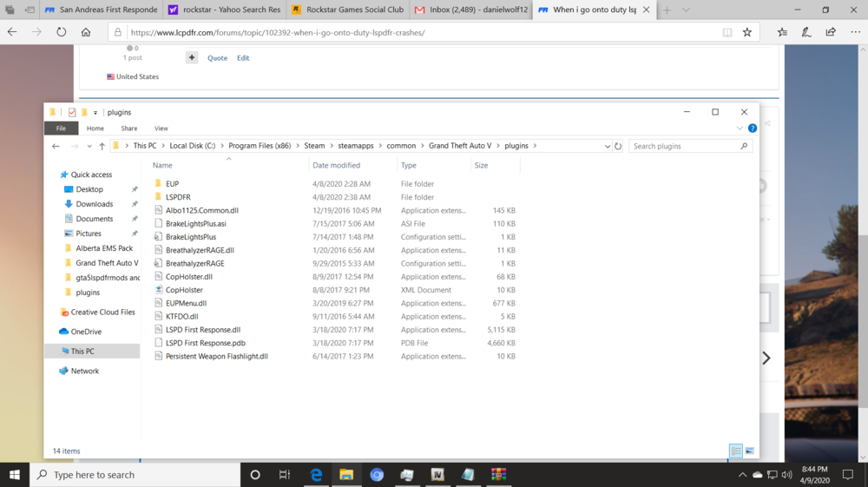This screenshot has height=487, width=868.
Task: Select Persistent Weapon Flashlight.dll file
Action: [216, 357]
